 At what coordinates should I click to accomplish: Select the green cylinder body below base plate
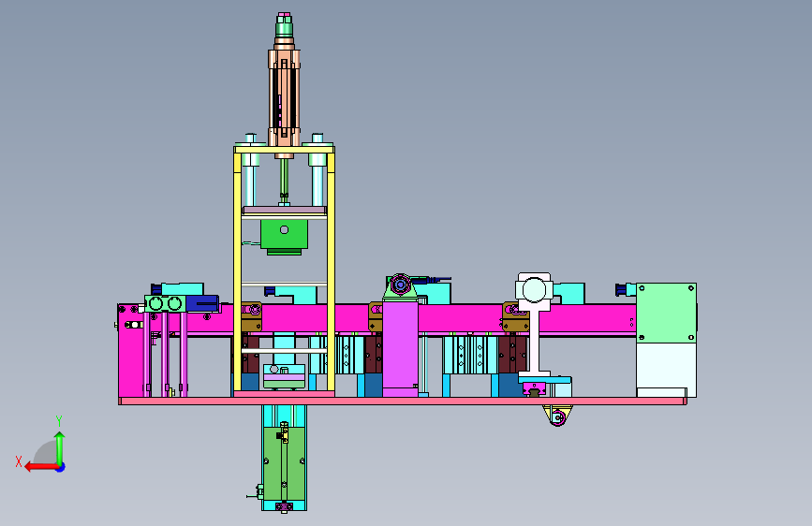[284, 463]
